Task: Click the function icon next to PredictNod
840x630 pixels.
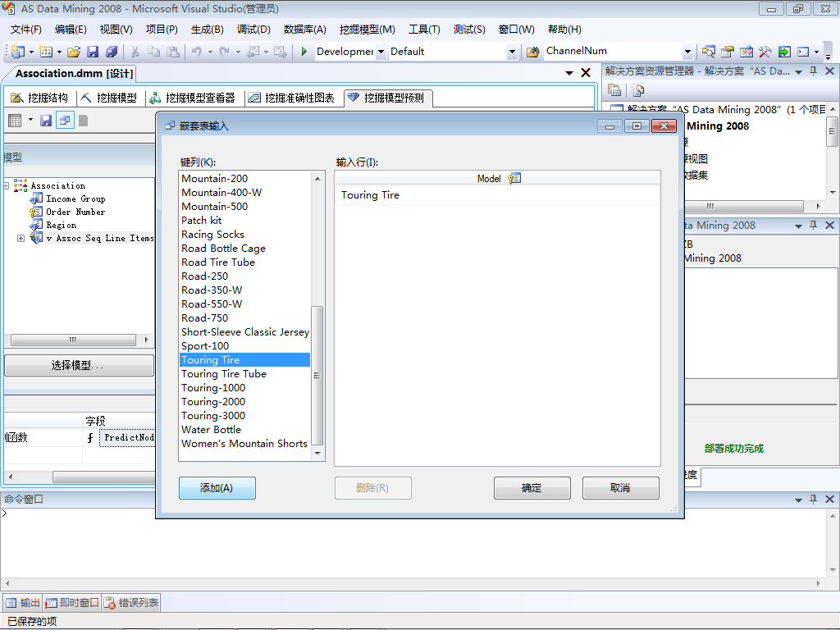Action: pos(90,438)
